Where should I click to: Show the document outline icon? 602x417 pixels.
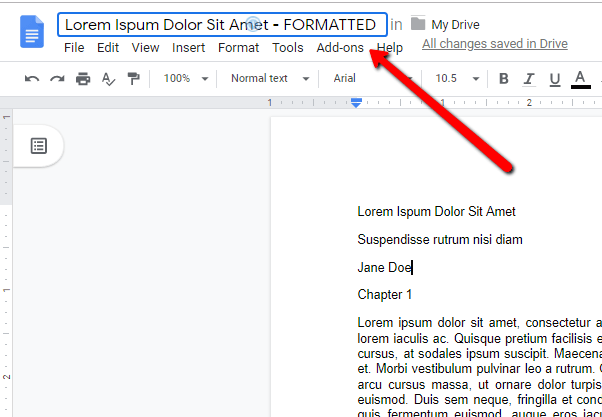[39, 146]
